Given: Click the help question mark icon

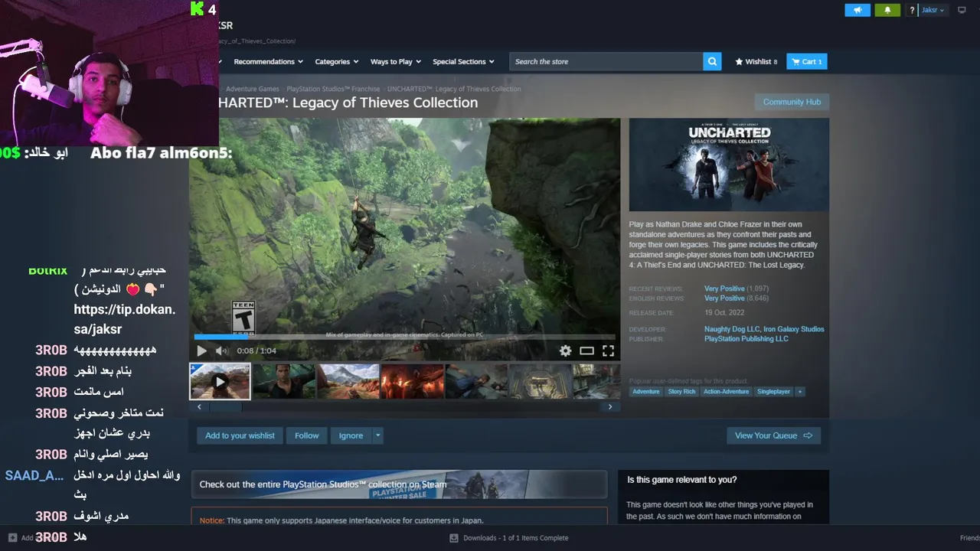Looking at the screenshot, I should pyautogui.click(x=912, y=10).
